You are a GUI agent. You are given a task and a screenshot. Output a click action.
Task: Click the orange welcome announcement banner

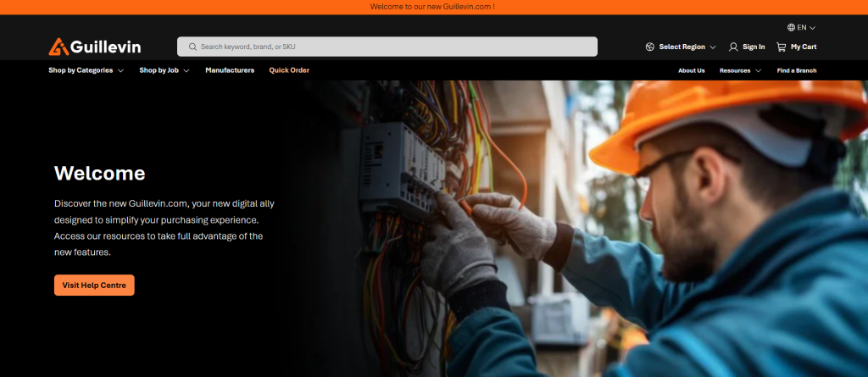(433, 7)
